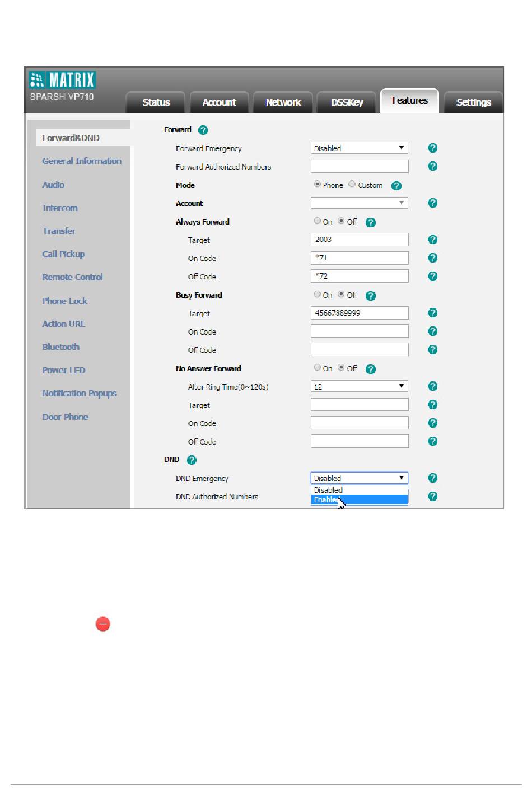Collapse the DND Emergency dropdown
Image resolution: width=532 pixels, height=795 pixels.
click(360, 478)
